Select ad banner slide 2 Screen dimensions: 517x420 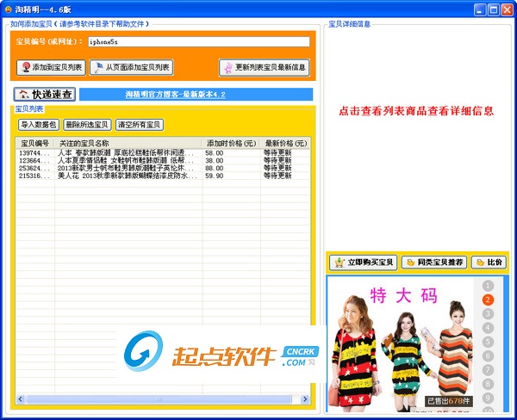click(x=488, y=300)
